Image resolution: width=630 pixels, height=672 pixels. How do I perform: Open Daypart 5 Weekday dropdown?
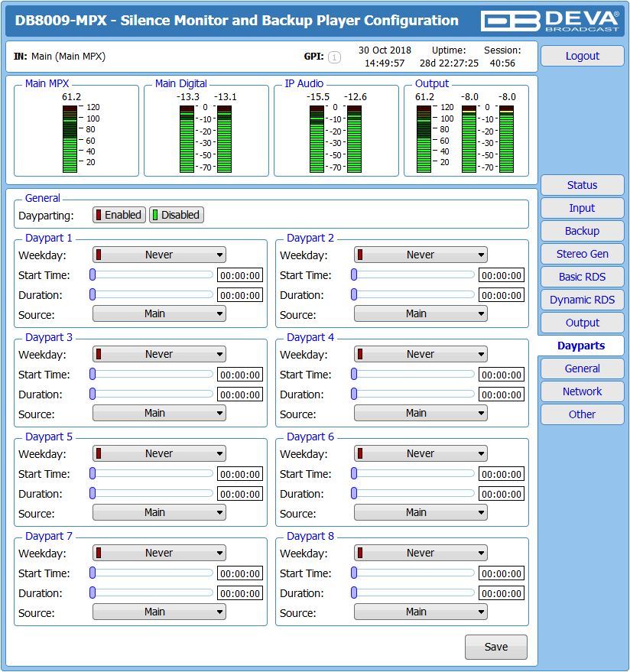coord(159,453)
